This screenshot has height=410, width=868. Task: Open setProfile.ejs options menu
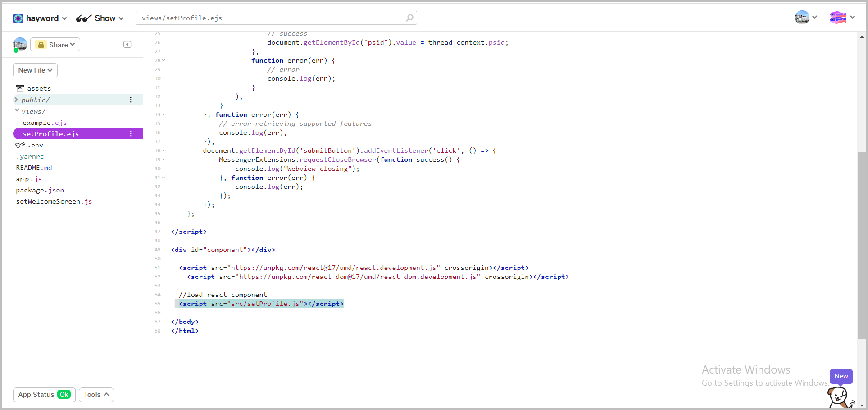[x=131, y=134]
